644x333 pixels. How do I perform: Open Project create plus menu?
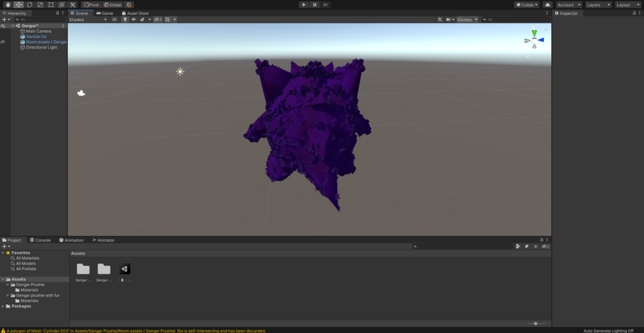pos(6,247)
